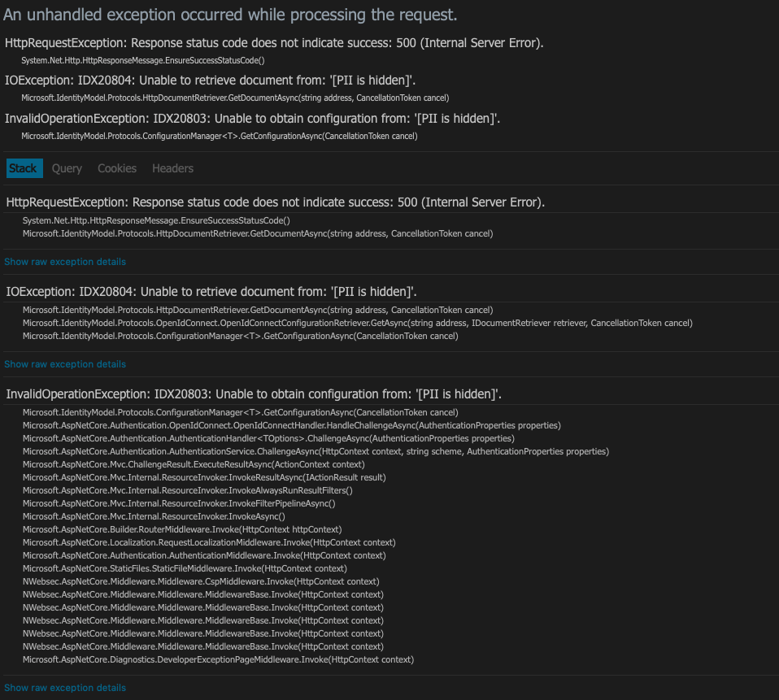Image resolution: width=779 pixels, height=700 pixels.
Task: Click the HttpDocumentRetriever.GetDocumentAsync stack frame
Action: pyautogui.click(x=257, y=233)
